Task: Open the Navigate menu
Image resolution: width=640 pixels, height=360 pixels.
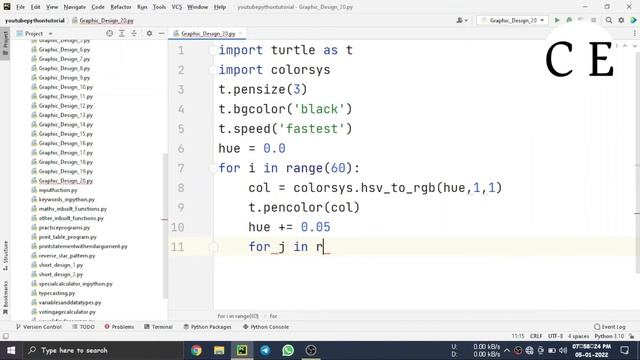Action: tap(75, 7)
